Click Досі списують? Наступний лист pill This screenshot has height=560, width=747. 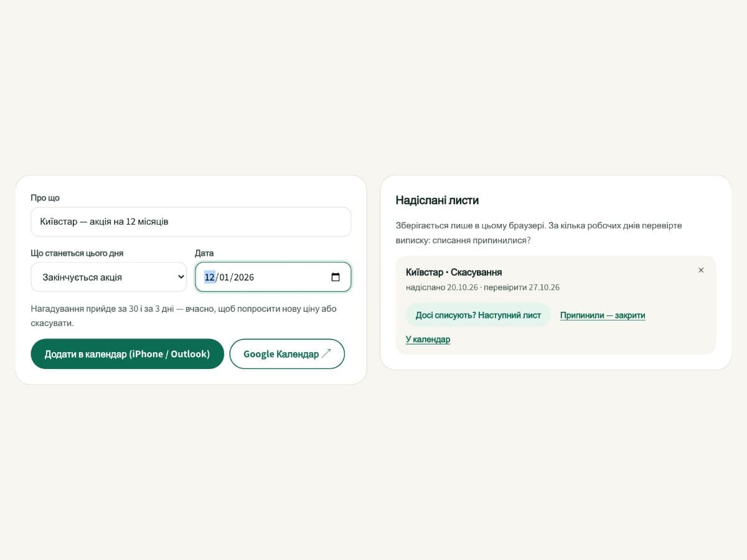click(478, 315)
